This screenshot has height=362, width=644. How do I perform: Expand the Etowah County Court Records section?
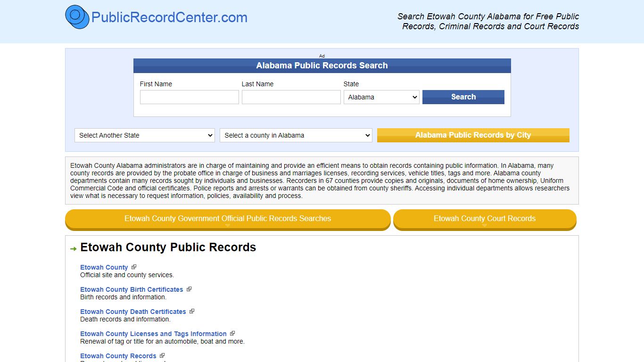click(485, 219)
